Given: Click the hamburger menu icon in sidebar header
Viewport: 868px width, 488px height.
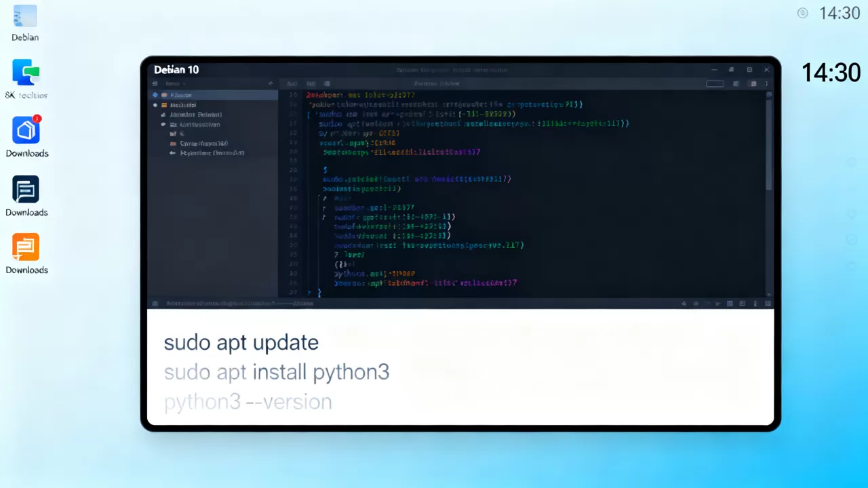Looking at the screenshot, I should point(155,84).
